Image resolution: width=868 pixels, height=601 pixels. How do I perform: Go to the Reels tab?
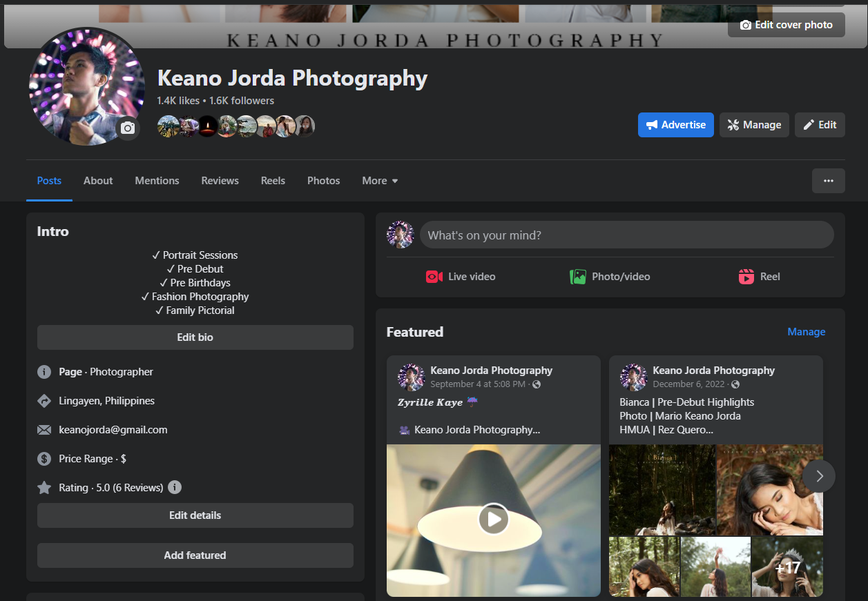pos(273,181)
